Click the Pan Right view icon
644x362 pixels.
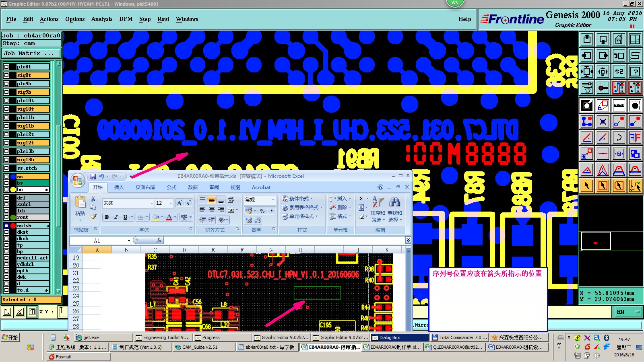(603, 56)
